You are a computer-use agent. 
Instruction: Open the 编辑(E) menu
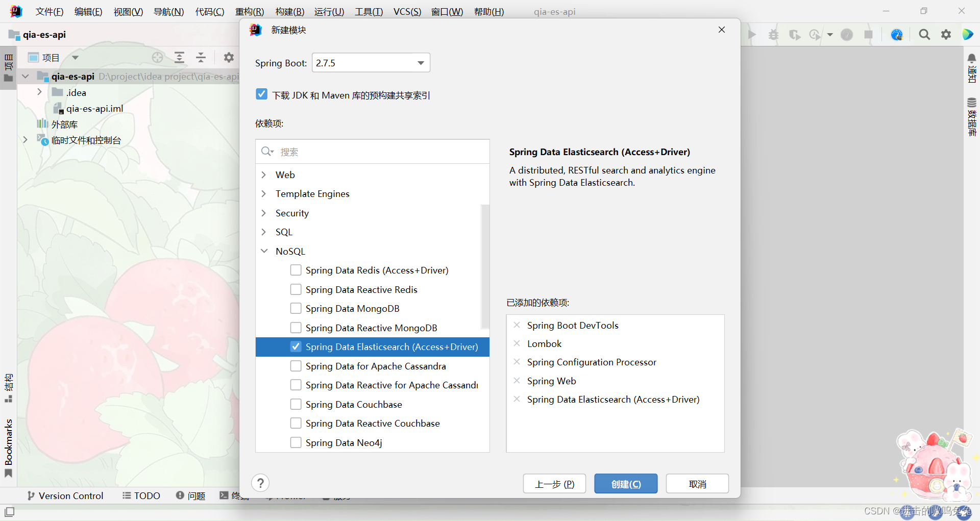coord(88,12)
